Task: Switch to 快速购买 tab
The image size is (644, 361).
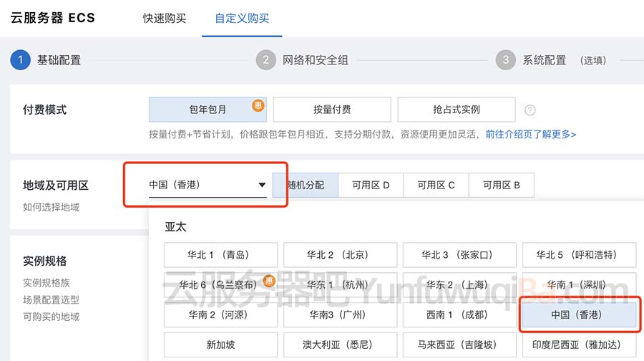Action: [x=165, y=19]
